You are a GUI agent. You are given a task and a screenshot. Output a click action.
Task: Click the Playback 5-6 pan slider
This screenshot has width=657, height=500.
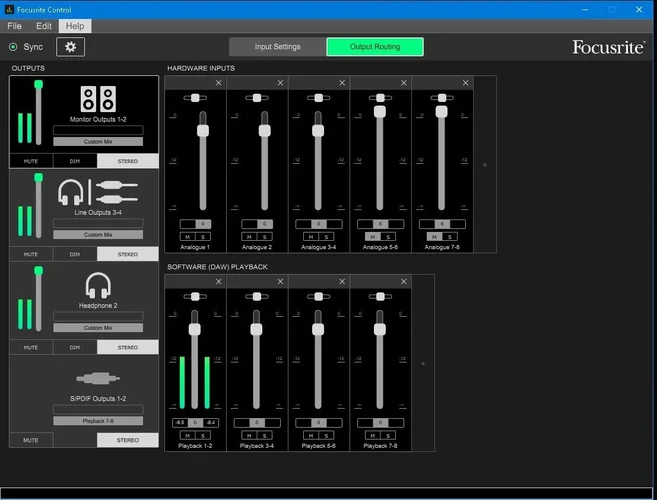(x=318, y=296)
